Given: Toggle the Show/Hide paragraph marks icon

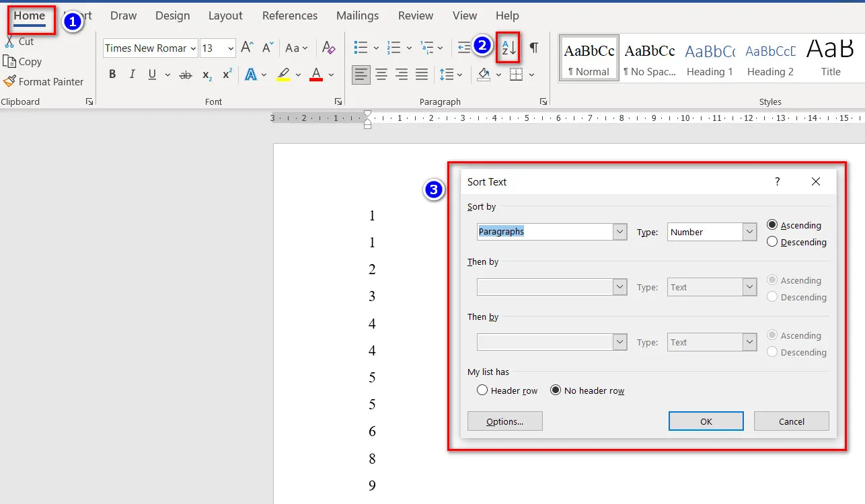Looking at the screenshot, I should [533, 48].
